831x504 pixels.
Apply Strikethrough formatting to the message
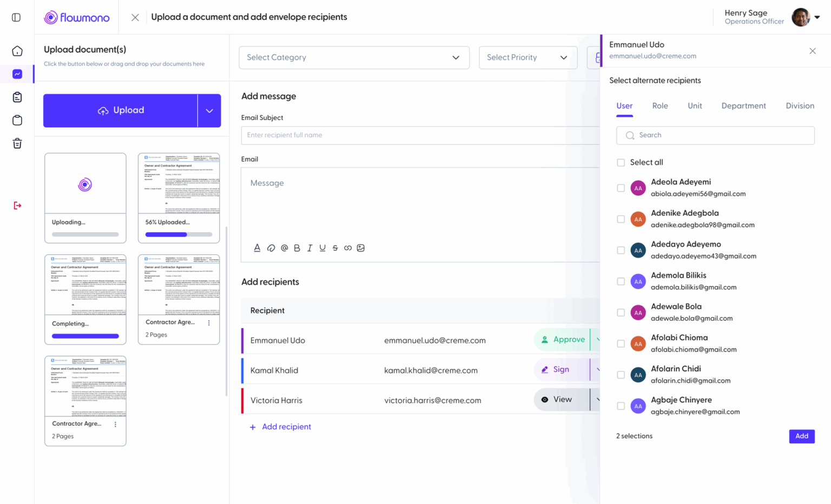(335, 248)
